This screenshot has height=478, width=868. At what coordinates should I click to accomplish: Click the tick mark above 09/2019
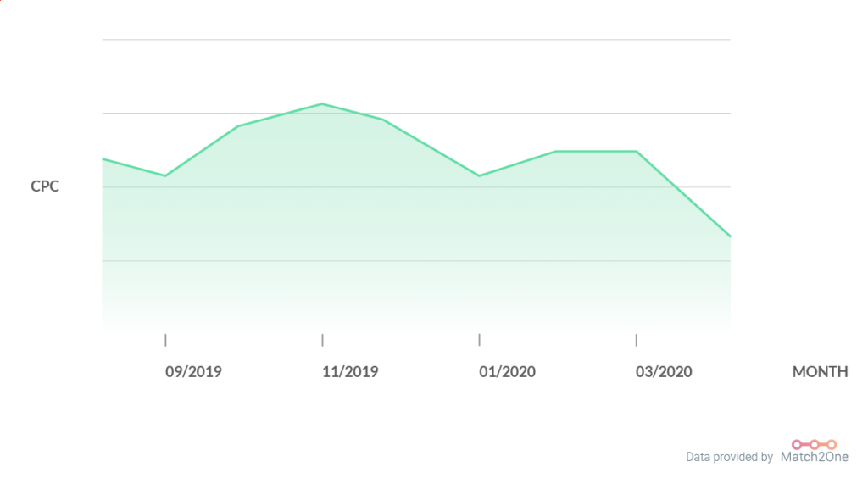tap(165, 340)
